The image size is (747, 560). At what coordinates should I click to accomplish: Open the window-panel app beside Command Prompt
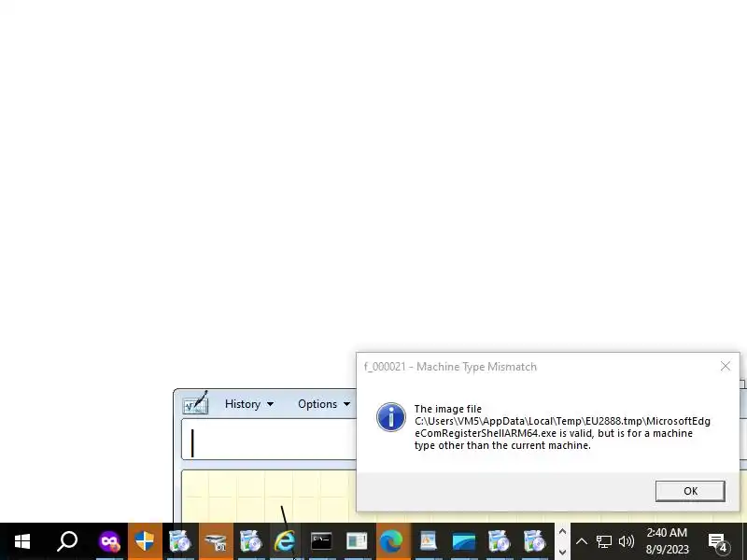pos(357,541)
